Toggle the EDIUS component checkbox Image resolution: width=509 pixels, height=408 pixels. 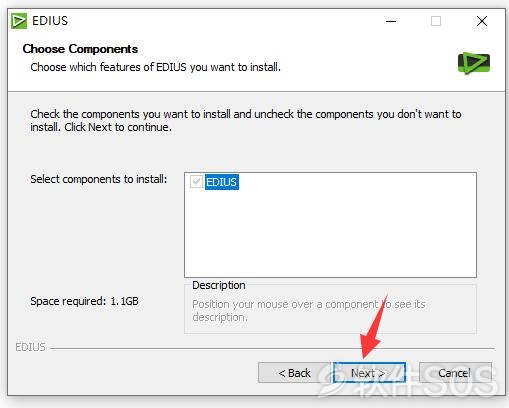196,182
